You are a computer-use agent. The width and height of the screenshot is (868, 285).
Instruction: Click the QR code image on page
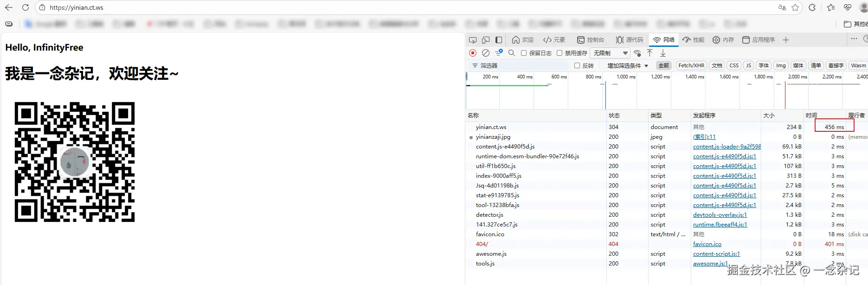pos(75,162)
